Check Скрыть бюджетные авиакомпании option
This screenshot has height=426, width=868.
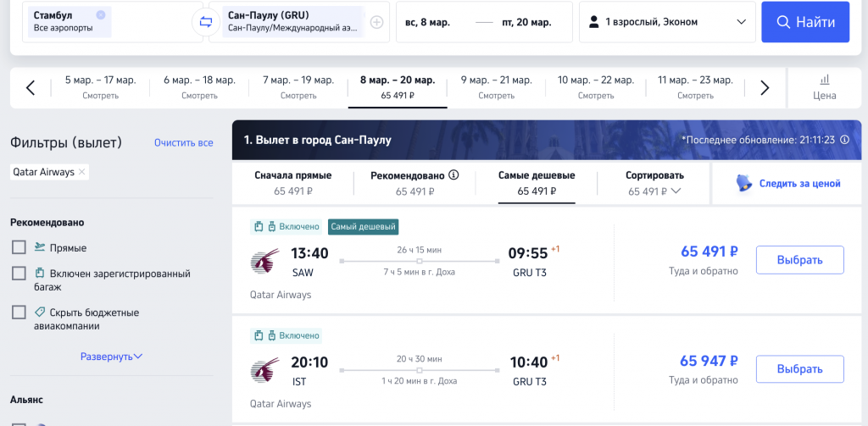click(x=19, y=312)
